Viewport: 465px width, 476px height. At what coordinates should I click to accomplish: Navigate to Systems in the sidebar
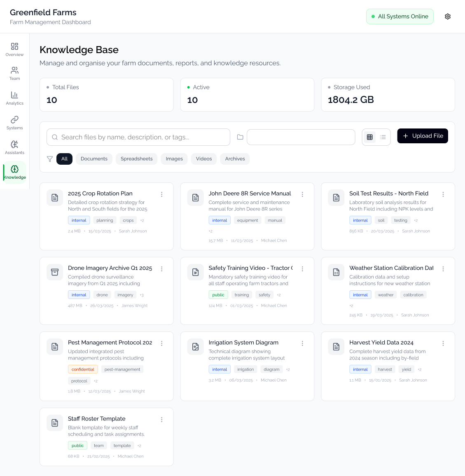point(14,123)
